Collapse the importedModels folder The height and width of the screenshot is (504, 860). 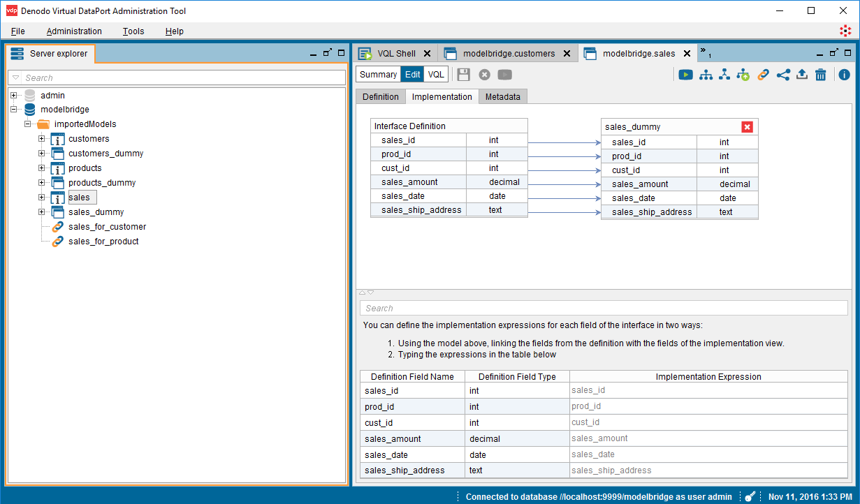coord(27,124)
